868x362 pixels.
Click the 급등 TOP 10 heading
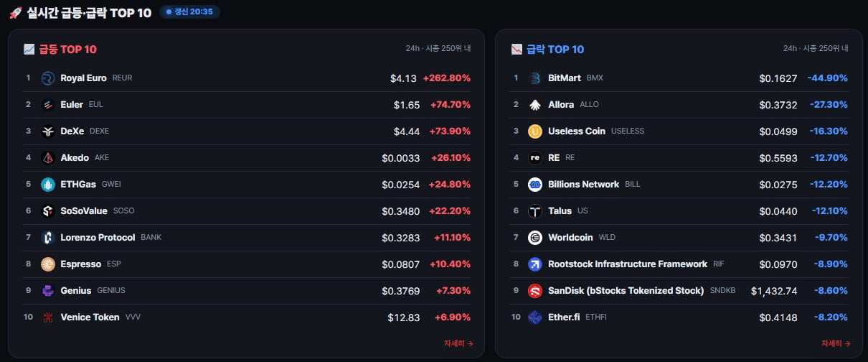[x=68, y=50]
